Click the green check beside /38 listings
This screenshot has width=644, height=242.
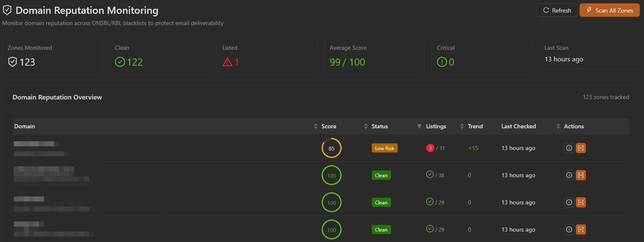point(430,175)
